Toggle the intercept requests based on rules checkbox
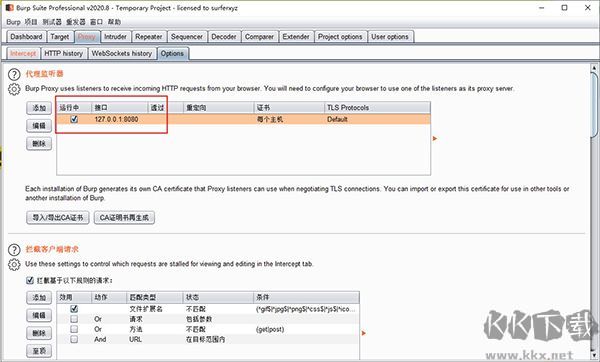Image resolution: width=600 pixels, height=362 pixels. tap(30, 280)
